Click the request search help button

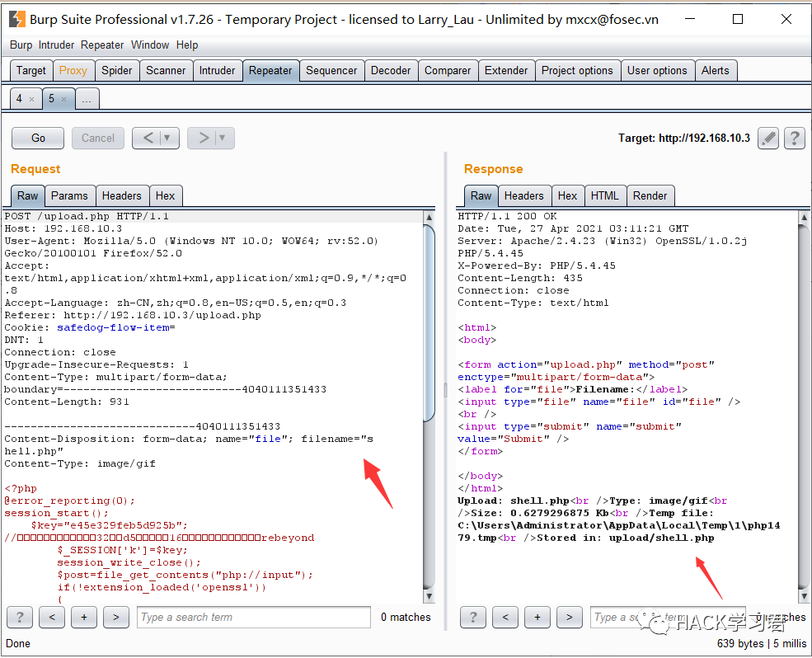tap(20, 617)
